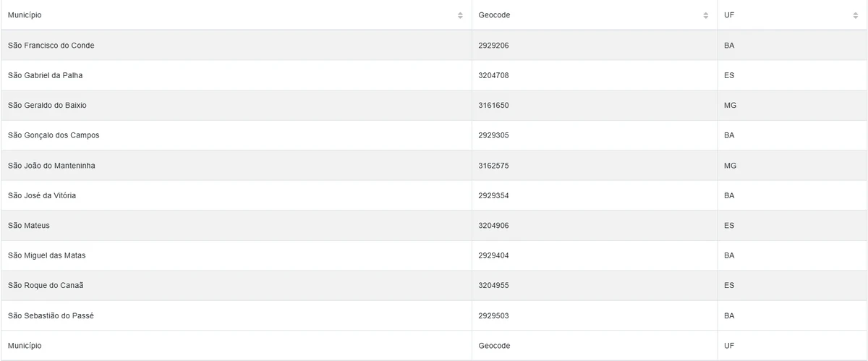
Task: Click the Município column header label at top
Action: 25,15
